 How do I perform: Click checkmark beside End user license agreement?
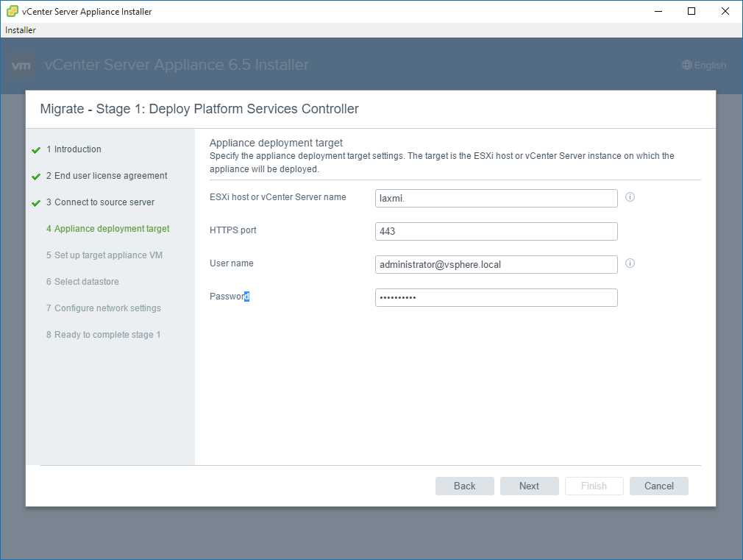pyautogui.click(x=36, y=177)
